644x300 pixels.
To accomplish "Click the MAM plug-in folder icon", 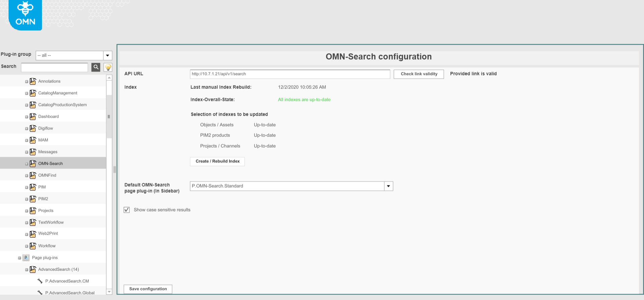I will pyautogui.click(x=33, y=140).
